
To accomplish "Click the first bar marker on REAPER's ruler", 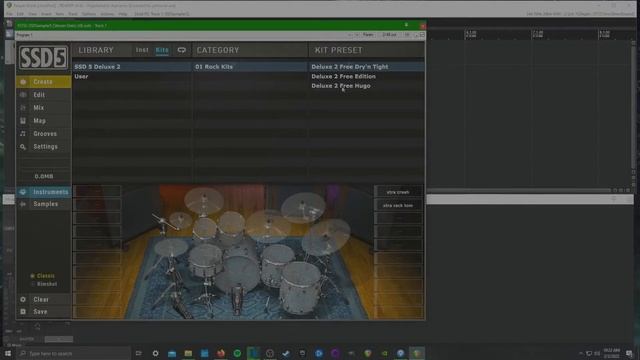I will [x=471, y=34].
